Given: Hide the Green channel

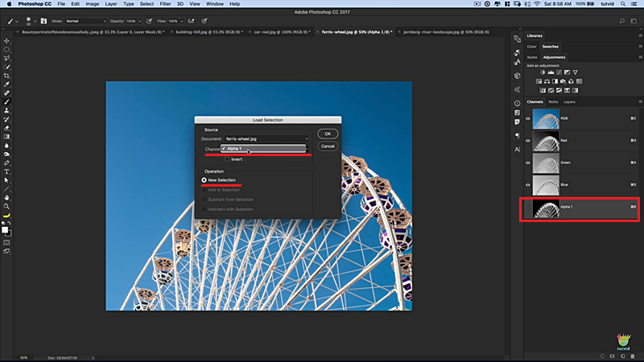Looking at the screenshot, I should 528,163.
